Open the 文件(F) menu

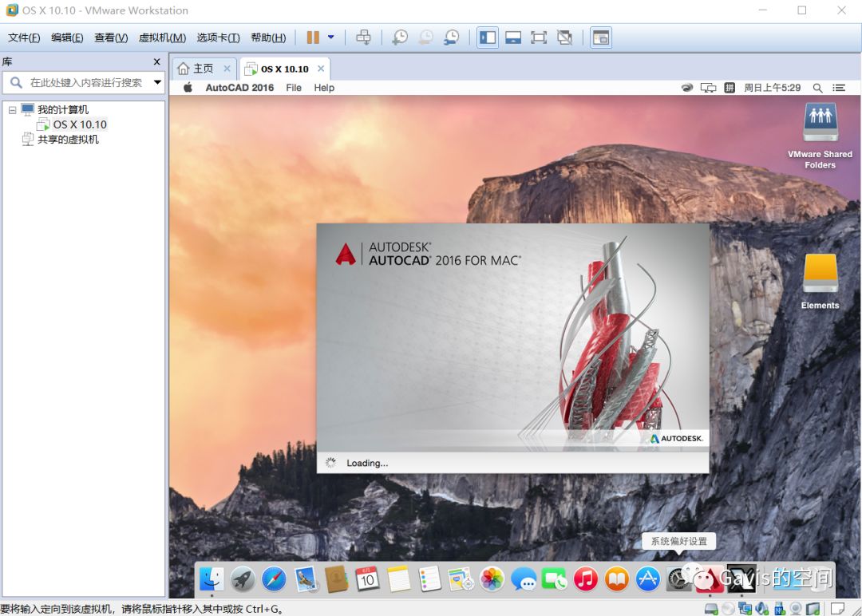[24, 38]
